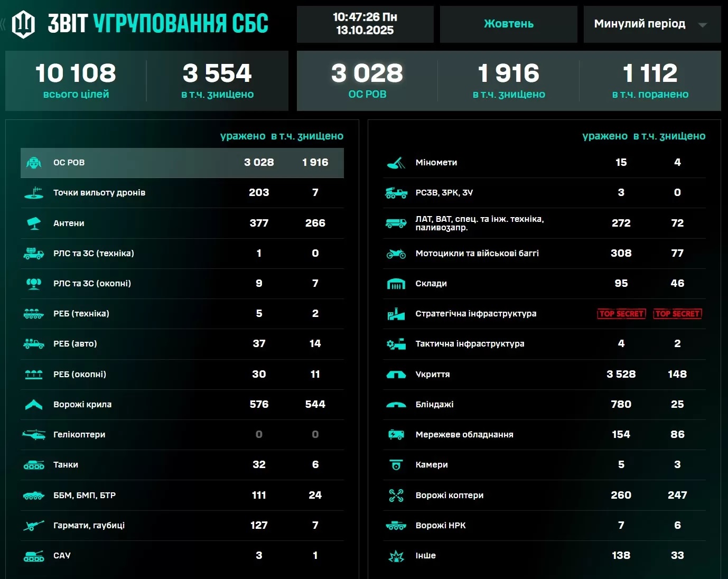Click the explosion icon next to Інше
The width and height of the screenshot is (728, 579).
[x=396, y=556]
